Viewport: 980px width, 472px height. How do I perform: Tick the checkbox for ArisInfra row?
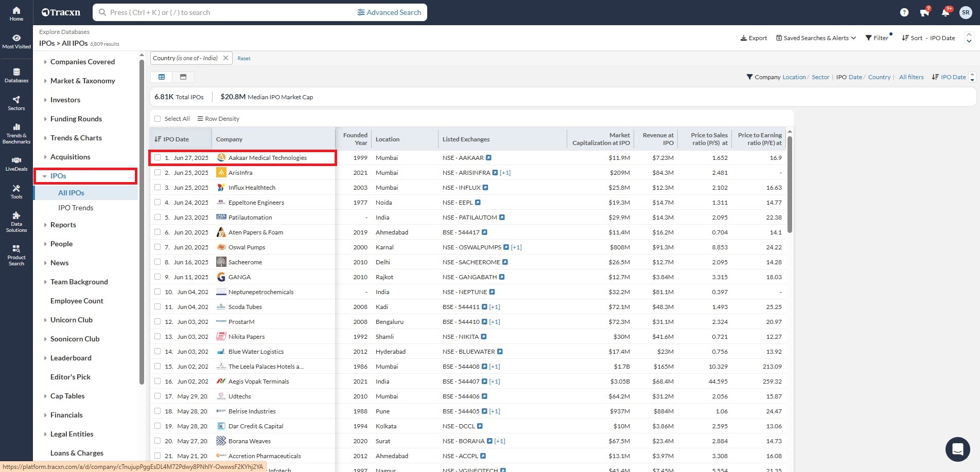[158, 173]
